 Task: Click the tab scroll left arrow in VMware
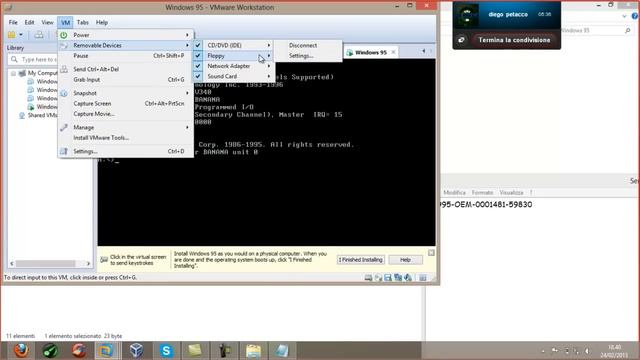coord(424,51)
